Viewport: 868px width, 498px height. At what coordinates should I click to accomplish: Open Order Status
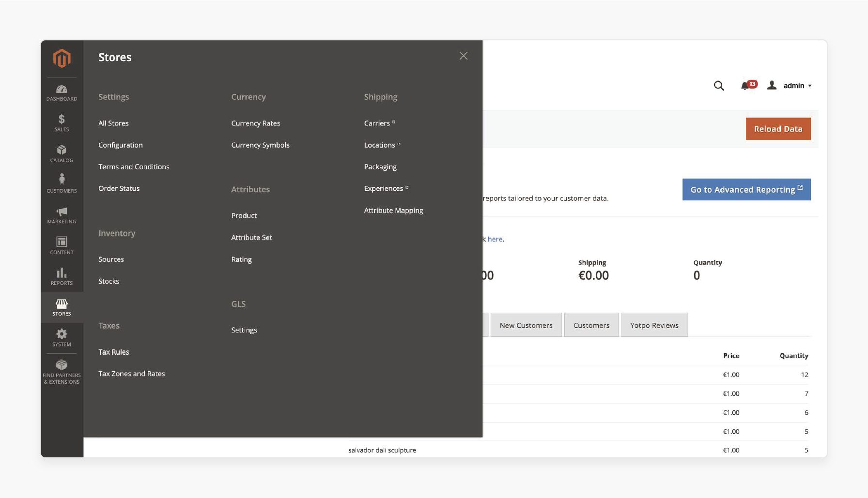(x=119, y=188)
